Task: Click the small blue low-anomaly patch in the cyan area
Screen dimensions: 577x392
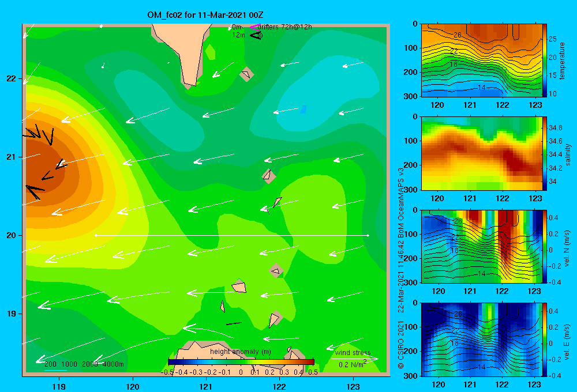Action: click(303, 109)
